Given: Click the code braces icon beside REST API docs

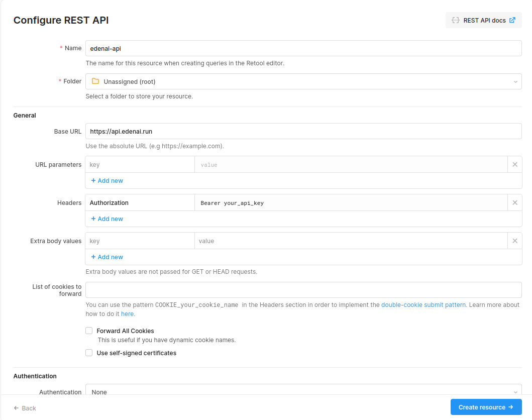Looking at the screenshot, I should (455, 20).
